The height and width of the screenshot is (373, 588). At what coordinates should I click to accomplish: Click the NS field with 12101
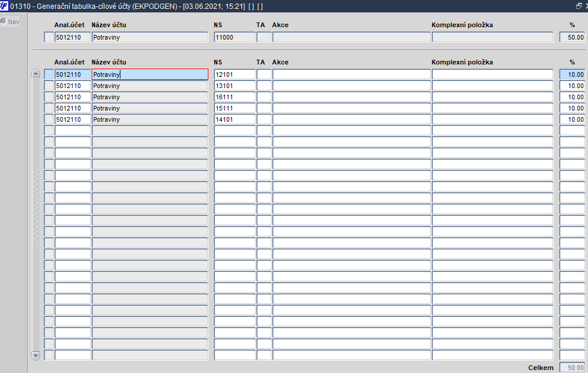point(235,74)
